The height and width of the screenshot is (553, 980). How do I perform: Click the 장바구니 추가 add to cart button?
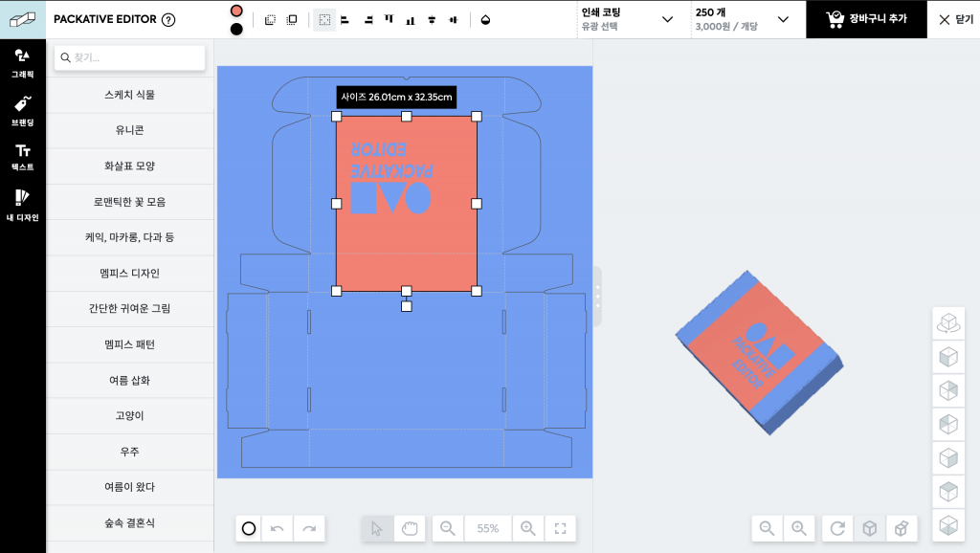coord(866,19)
